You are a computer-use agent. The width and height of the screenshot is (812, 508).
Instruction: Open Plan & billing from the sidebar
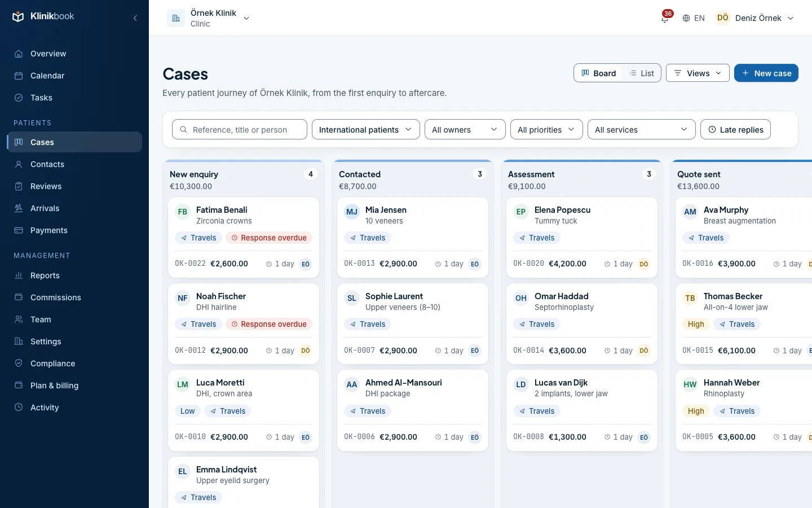coord(74,386)
